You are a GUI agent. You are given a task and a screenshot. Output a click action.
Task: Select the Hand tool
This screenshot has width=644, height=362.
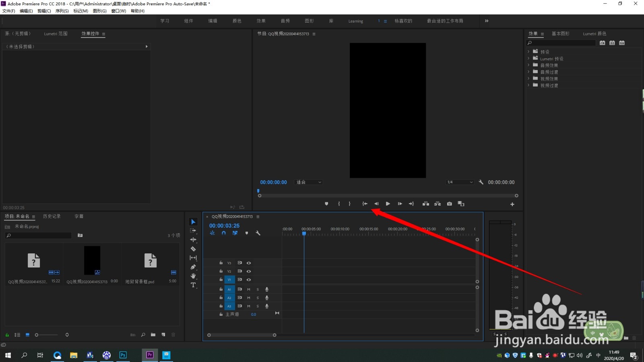pos(193,276)
